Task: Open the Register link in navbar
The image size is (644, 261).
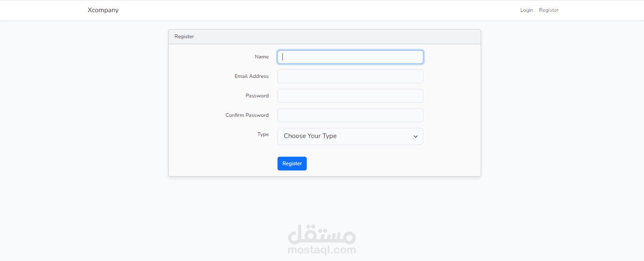Action: [x=549, y=10]
